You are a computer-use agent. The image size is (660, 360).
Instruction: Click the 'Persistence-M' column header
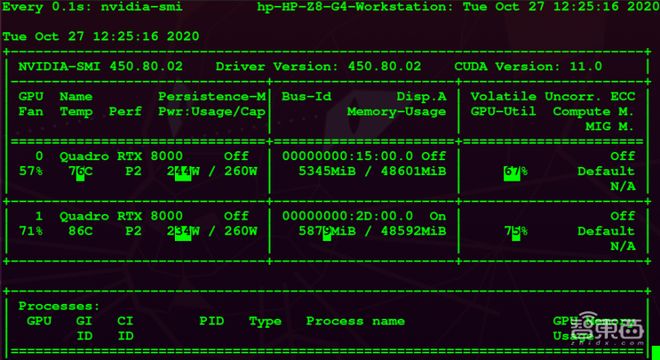click(212, 96)
